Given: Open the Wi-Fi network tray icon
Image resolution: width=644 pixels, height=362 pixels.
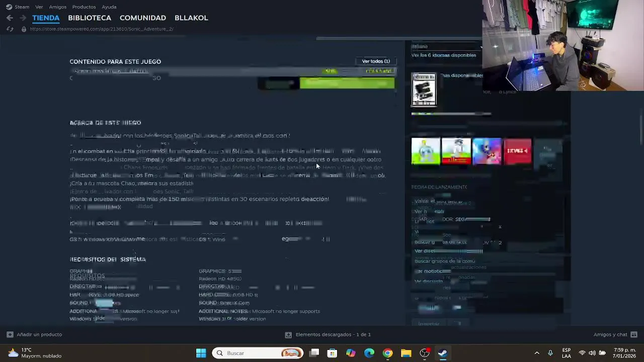Looking at the screenshot, I should (x=582, y=353).
